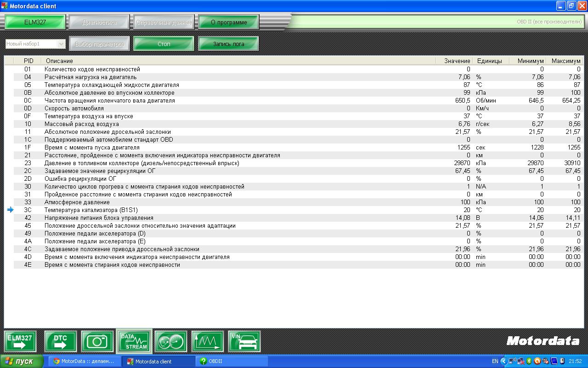Open the DTC trouble codes icon
588x368 pixels.
pyautogui.click(x=60, y=342)
